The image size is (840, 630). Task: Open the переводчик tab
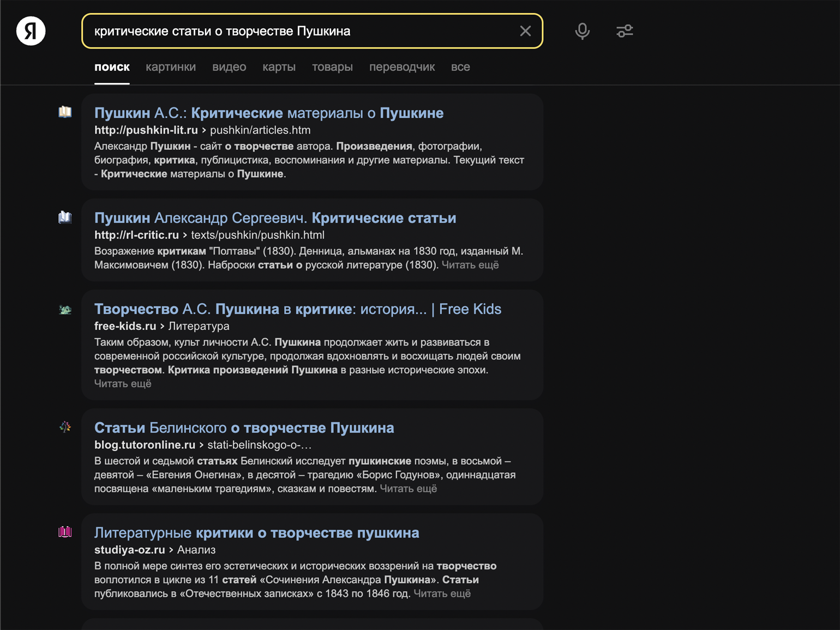[401, 67]
